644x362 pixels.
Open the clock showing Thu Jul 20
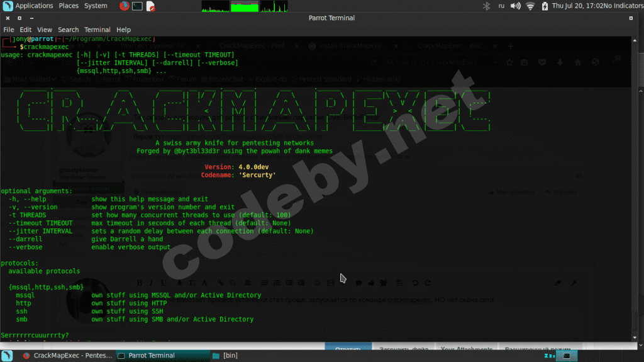[577, 6]
